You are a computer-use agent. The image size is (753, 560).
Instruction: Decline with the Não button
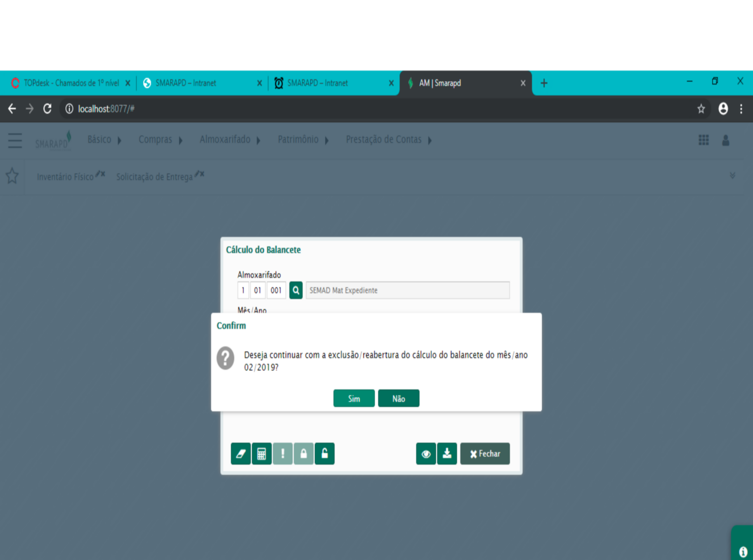point(399,398)
